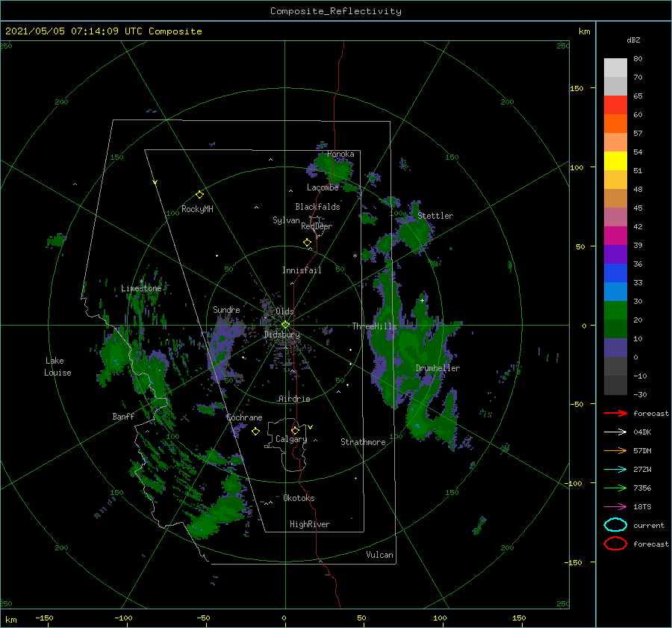Click the Calgary city label
This screenshot has height=628, width=672.
tap(291, 439)
